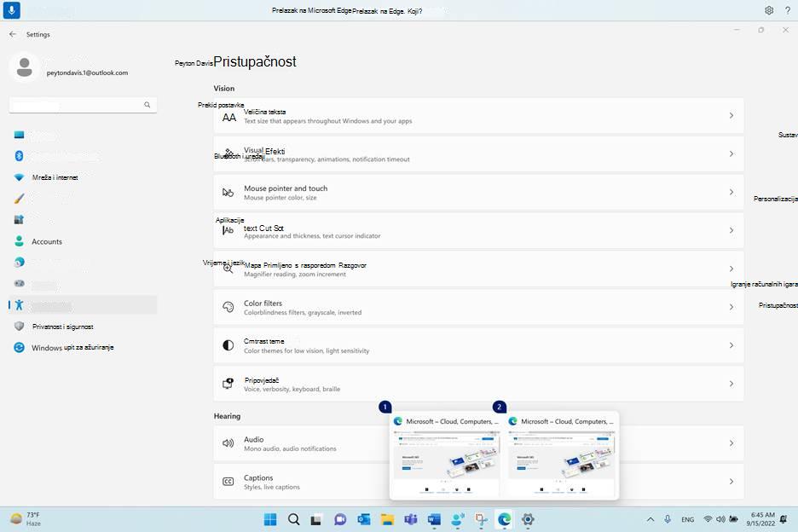Open Audio via its speaker icon
The image size is (798, 532).
click(228, 443)
